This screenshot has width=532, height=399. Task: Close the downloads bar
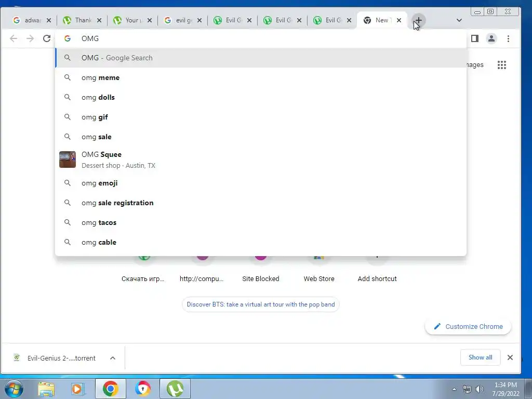(x=510, y=357)
